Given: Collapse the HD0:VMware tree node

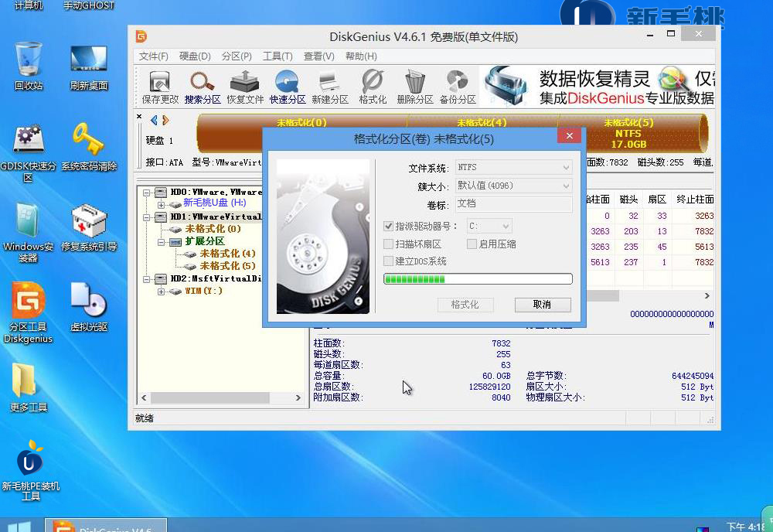Looking at the screenshot, I should pyautogui.click(x=146, y=193).
